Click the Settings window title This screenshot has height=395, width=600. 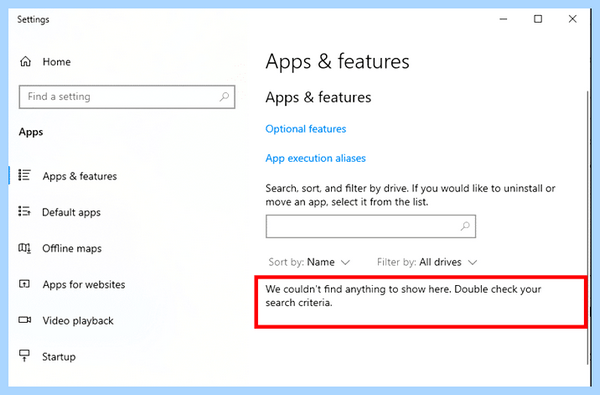[x=33, y=20]
